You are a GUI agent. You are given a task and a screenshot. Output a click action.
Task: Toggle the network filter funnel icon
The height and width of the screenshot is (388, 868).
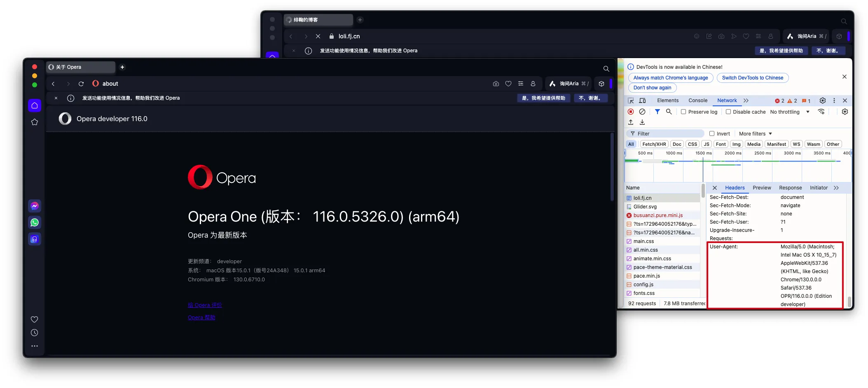point(657,112)
